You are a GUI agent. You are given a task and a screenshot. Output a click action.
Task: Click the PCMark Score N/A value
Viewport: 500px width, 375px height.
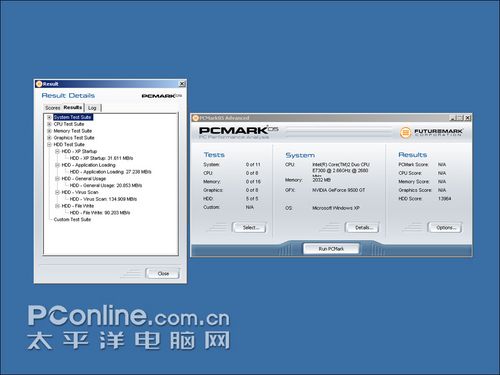click(x=442, y=165)
